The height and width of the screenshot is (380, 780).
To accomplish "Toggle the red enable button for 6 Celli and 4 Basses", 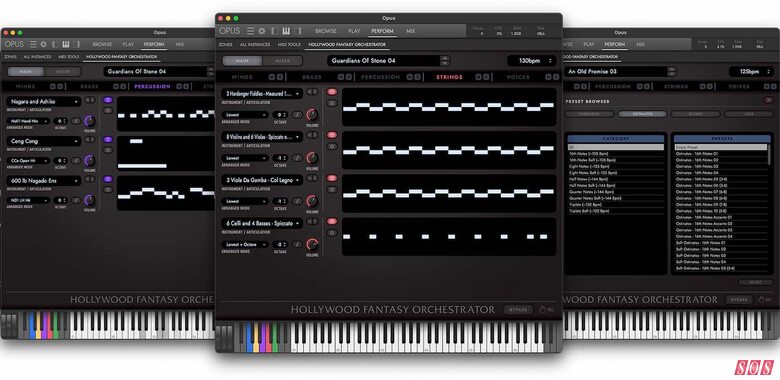I will [332, 221].
